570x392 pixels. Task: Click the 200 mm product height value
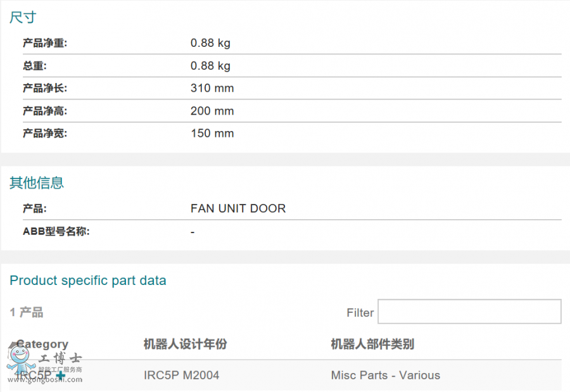pyautogui.click(x=212, y=111)
